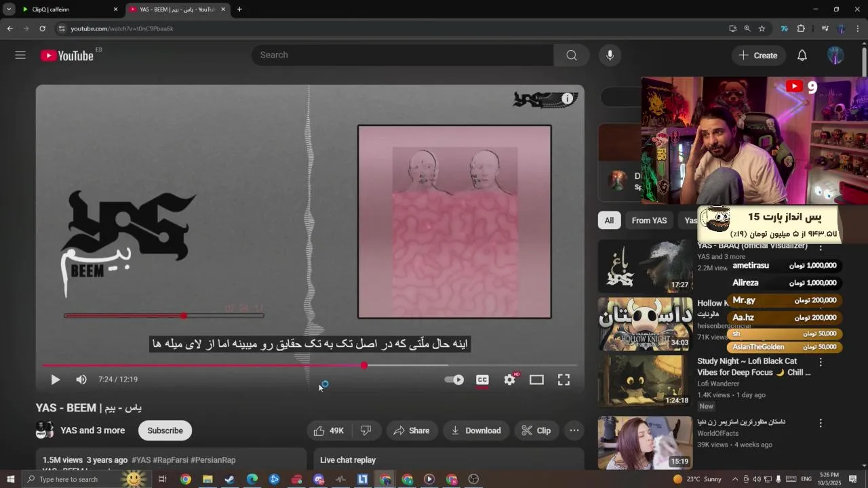Open the #YAS hashtag link
This screenshot has height=488, width=868.
point(141,460)
